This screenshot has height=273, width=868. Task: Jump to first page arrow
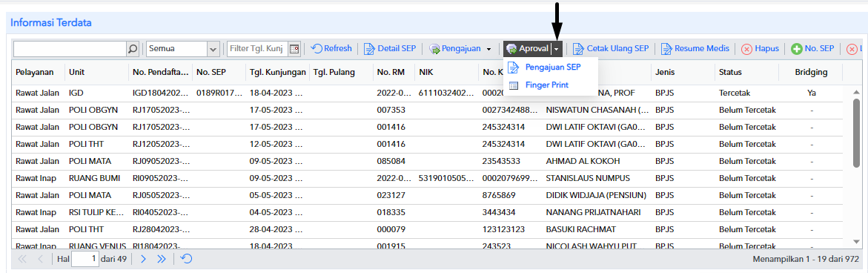pyautogui.click(x=22, y=259)
